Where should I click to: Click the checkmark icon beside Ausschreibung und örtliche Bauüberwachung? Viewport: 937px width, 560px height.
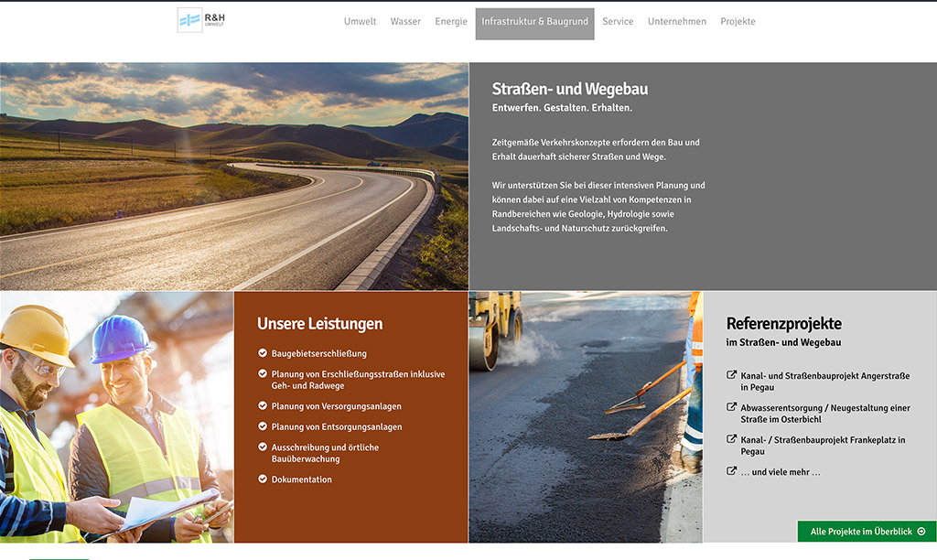(263, 447)
